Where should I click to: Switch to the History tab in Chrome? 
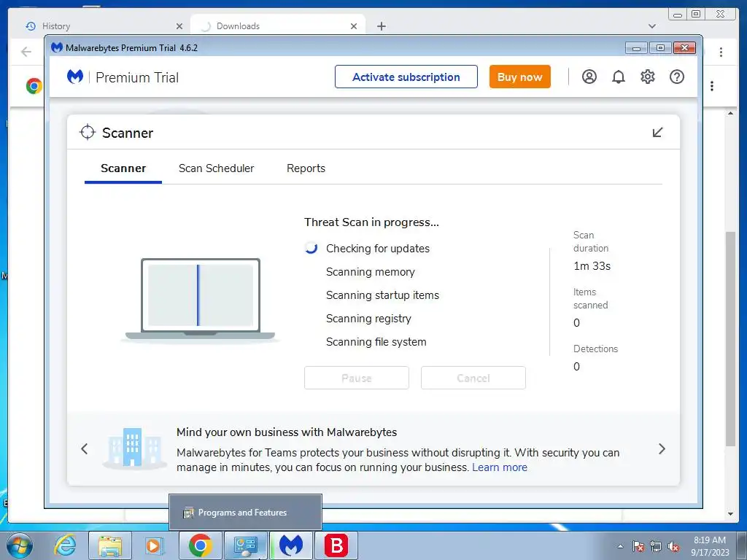click(102, 26)
